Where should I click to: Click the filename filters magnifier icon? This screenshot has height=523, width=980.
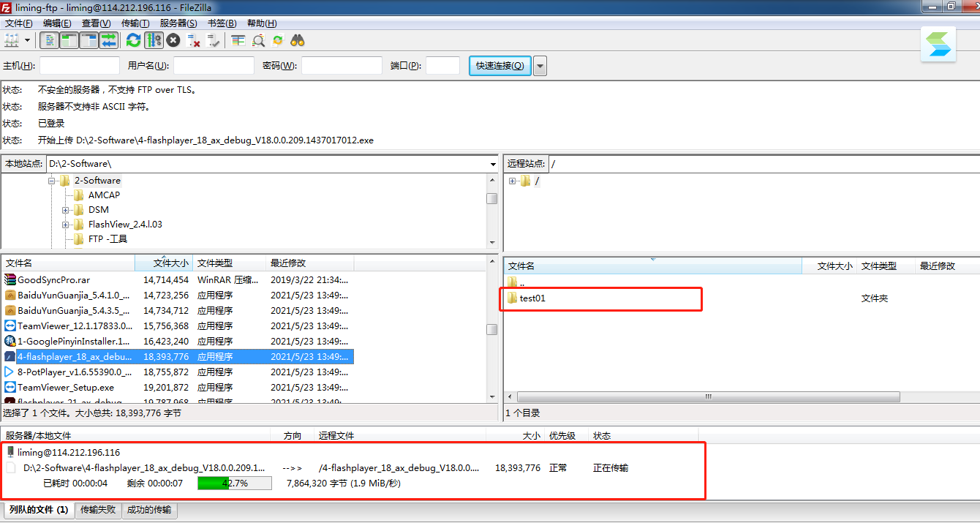[258, 40]
